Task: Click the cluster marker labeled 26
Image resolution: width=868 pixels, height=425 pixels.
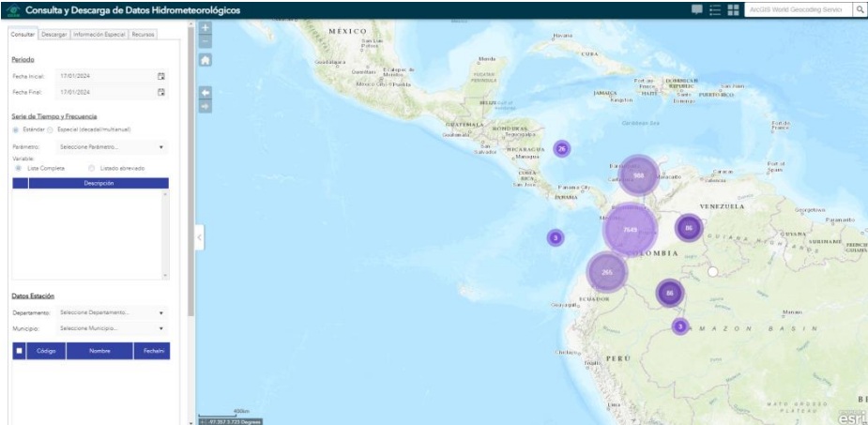Action: 562,148
